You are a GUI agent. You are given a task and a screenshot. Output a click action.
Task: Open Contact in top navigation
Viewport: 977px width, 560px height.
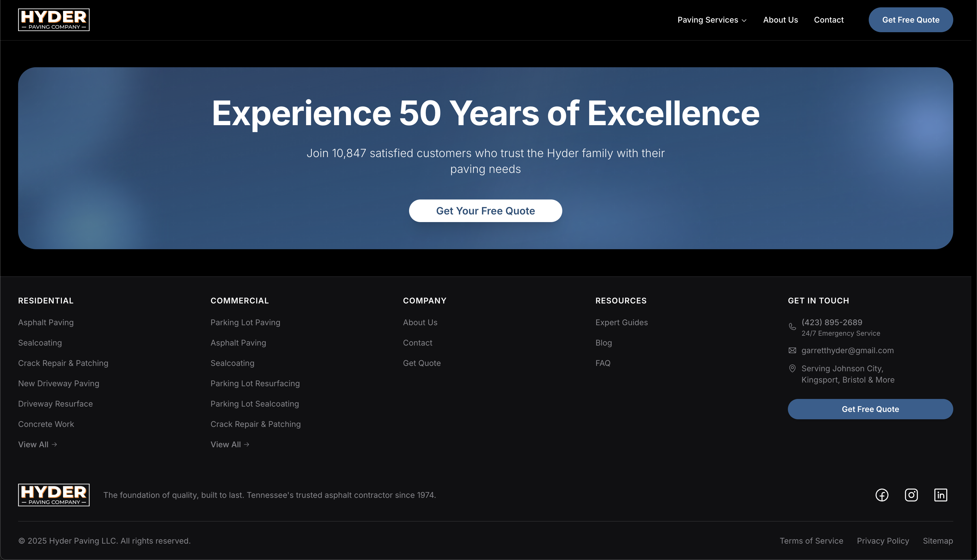[829, 20]
